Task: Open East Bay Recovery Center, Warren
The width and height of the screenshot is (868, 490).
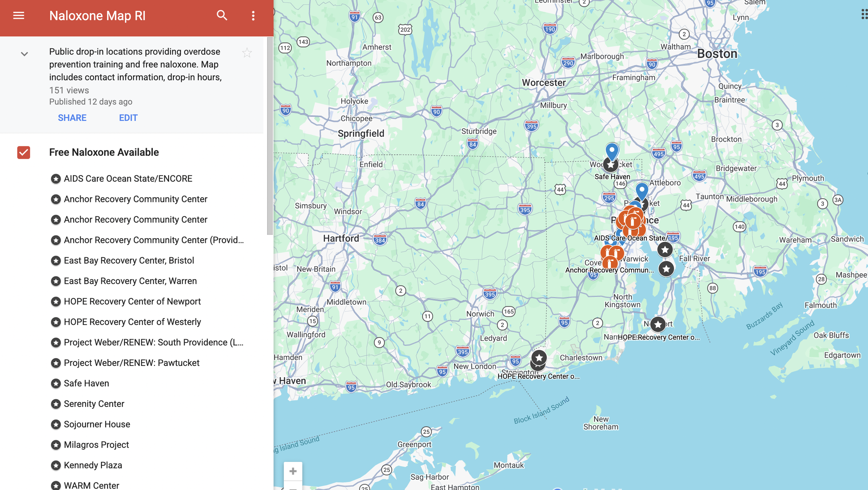Action: [x=130, y=281]
